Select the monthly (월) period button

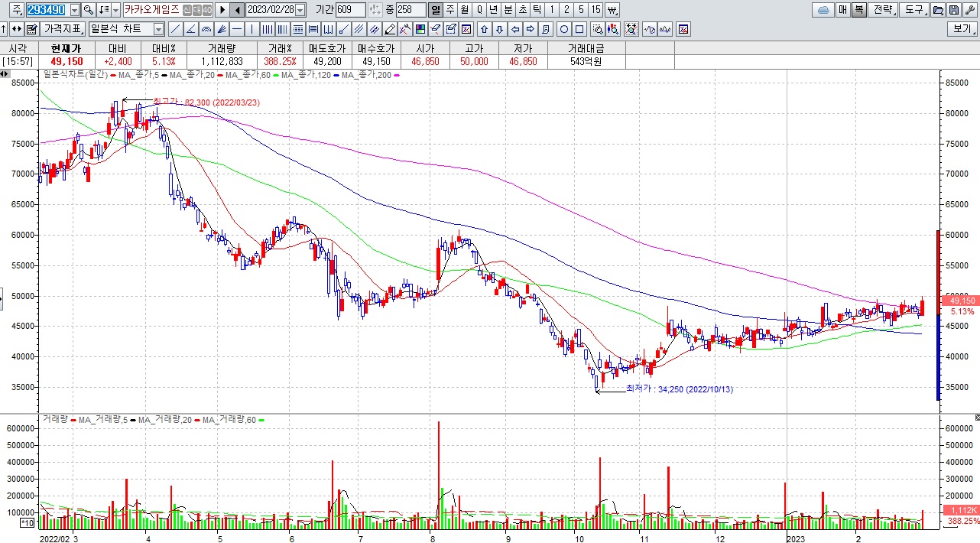[x=464, y=10]
